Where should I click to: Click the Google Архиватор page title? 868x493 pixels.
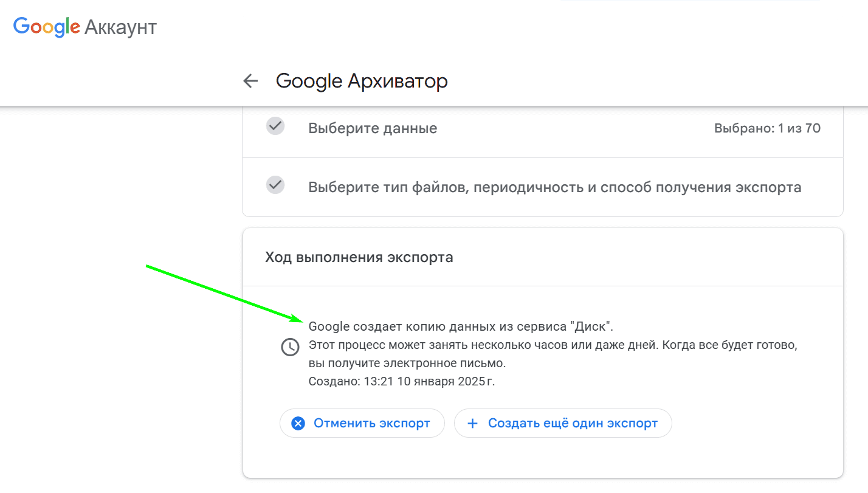(362, 81)
